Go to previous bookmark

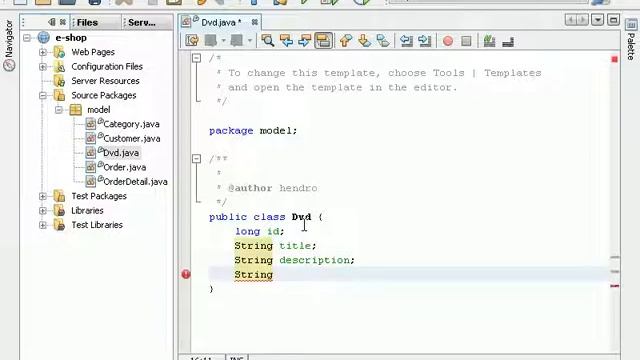pyautogui.click(x=346, y=40)
